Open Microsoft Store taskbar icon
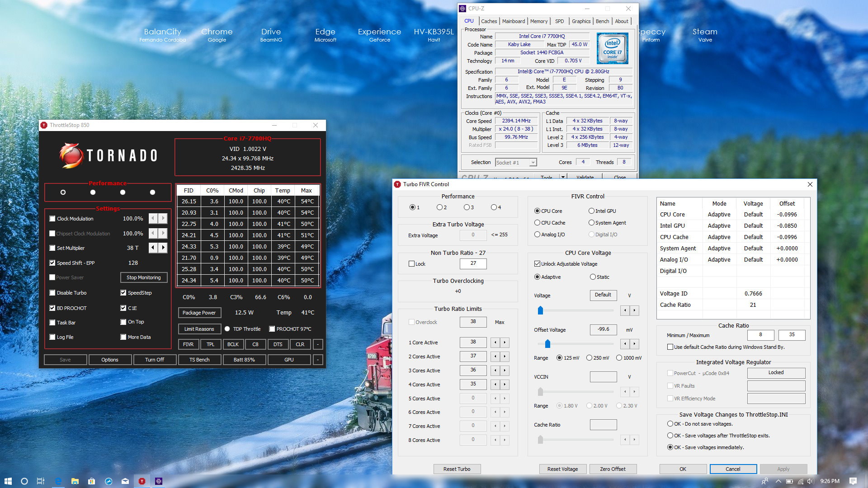Image resolution: width=868 pixels, height=488 pixels. [x=91, y=481]
